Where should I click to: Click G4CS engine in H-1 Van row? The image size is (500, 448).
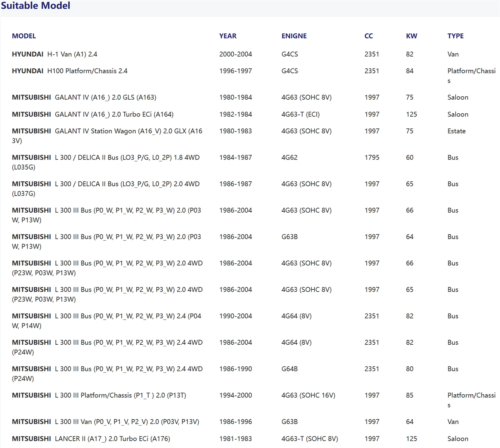coord(290,54)
